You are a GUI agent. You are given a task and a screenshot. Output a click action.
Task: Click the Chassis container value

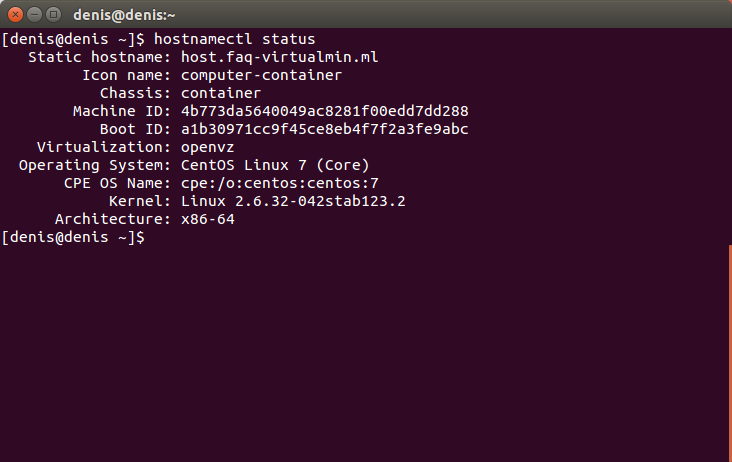pyautogui.click(x=220, y=93)
